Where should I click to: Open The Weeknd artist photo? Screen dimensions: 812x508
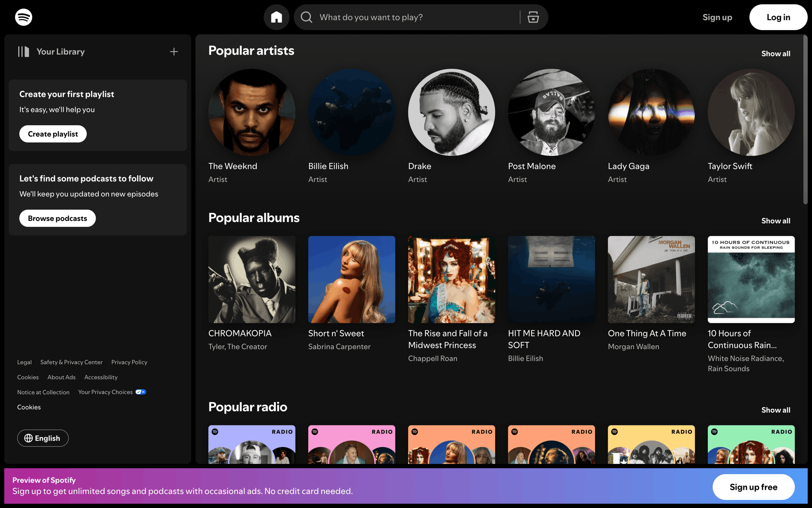tap(252, 113)
